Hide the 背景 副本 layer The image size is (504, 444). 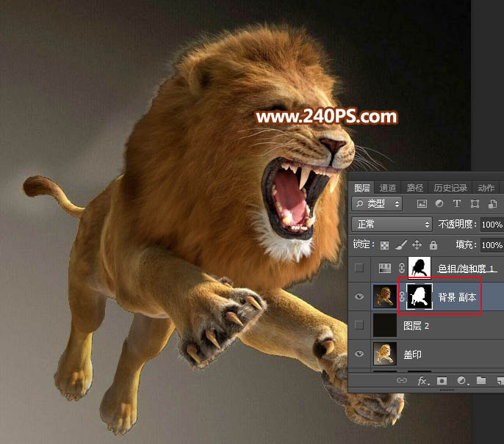click(359, 296)
